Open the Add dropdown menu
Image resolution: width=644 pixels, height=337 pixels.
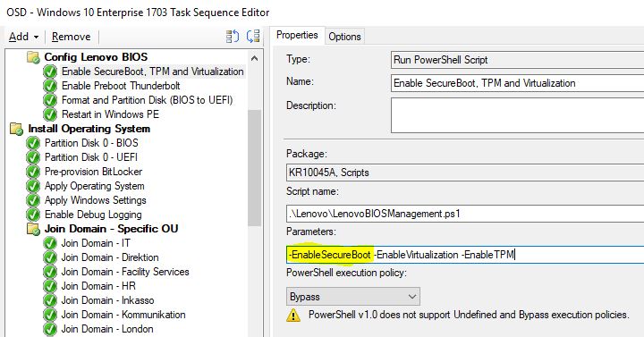[x=24, y=37]
